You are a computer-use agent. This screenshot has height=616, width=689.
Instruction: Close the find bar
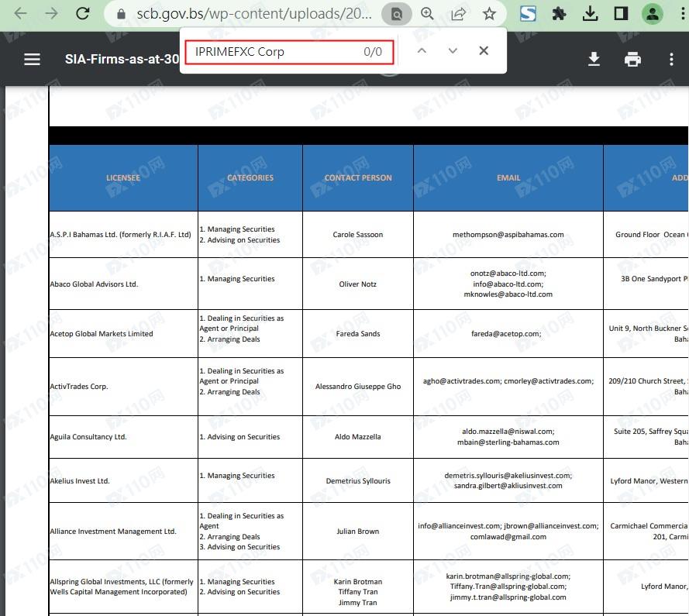tap(484, 51)
